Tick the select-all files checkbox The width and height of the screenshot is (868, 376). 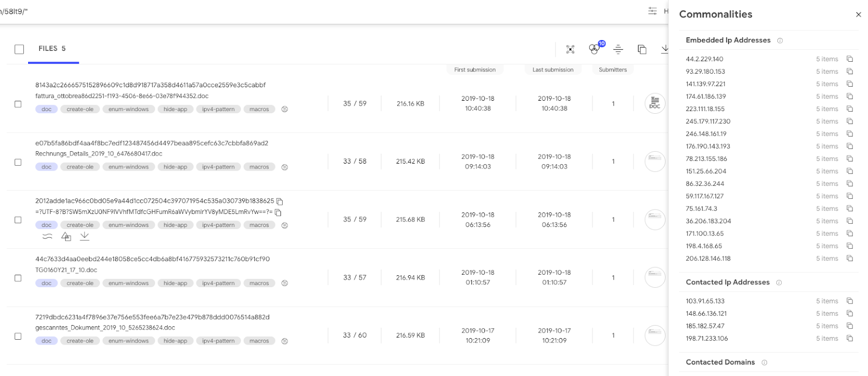[20, 49]
